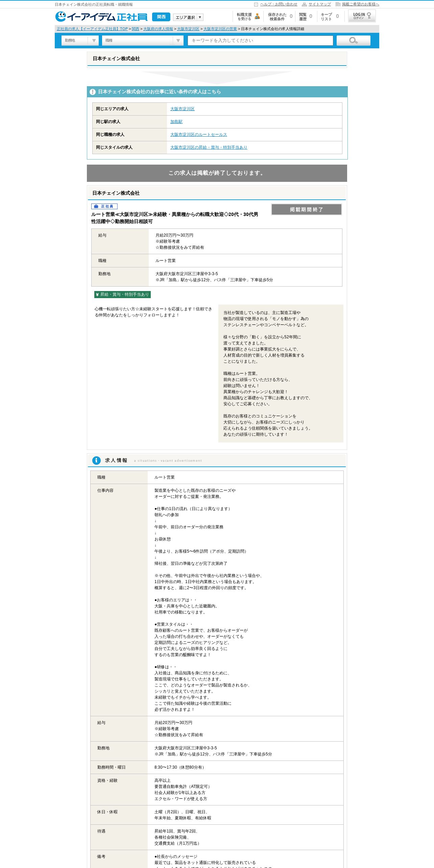Click the 同じスタイルの求人 row label
Image resolution: width=434 pixels, height=868 pixels.
point(114,147)
